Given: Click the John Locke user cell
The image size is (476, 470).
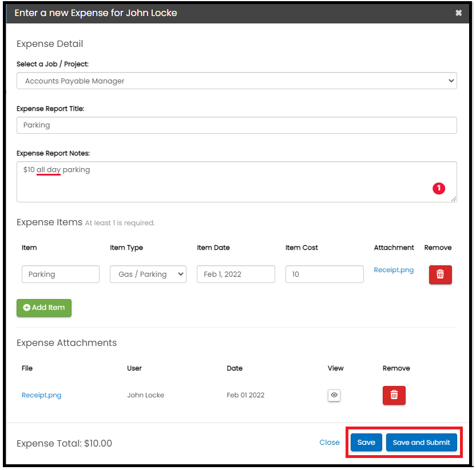Looking at the screenshot, I should click(146, 395).
